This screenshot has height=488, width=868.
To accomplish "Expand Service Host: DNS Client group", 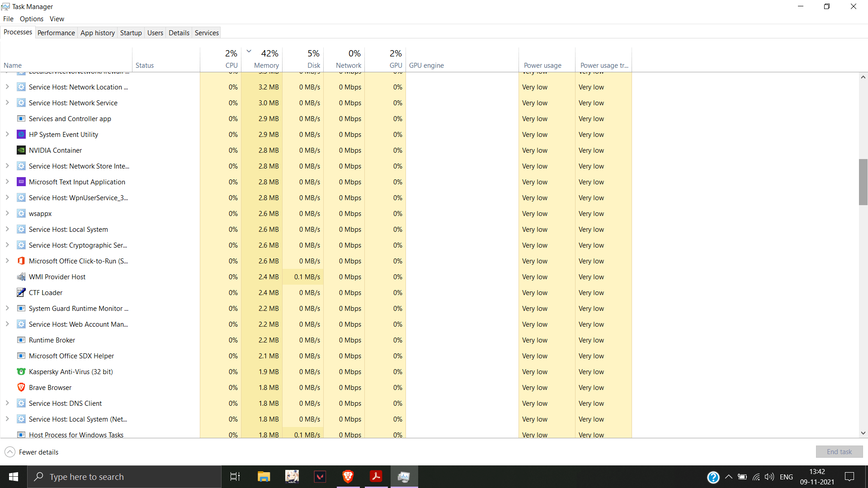I will (x=7, y=403).
